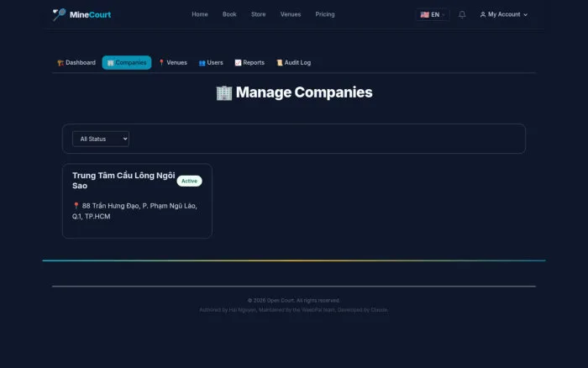Go to the Home nav item

coord(200,14)
